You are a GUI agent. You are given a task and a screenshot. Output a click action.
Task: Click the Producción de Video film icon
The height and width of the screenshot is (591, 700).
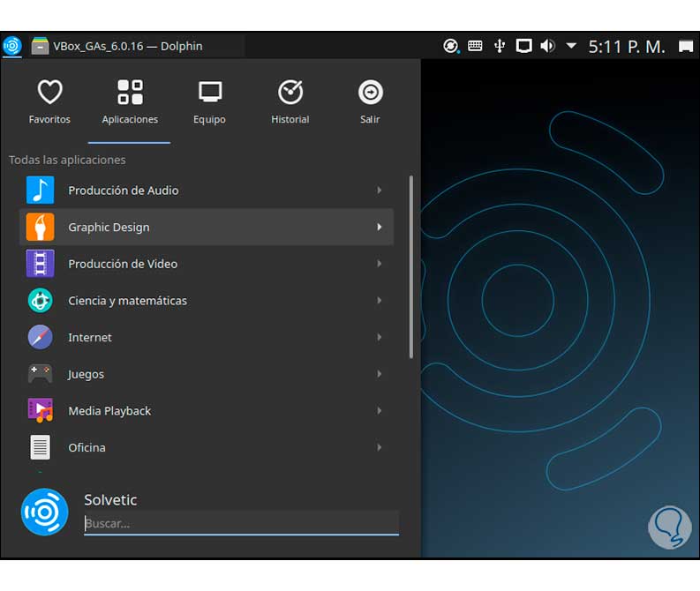point(41,264)
